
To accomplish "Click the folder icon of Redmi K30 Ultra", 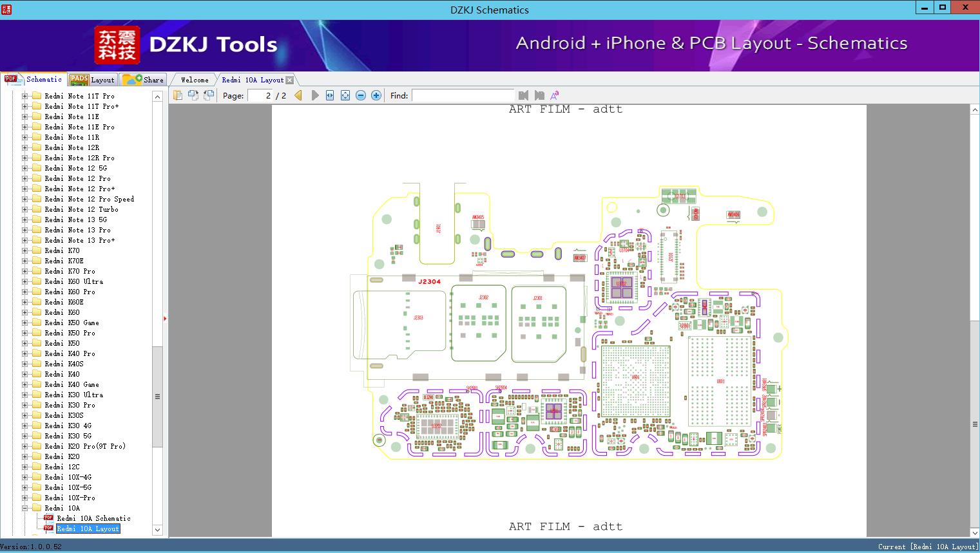I will [37, 395].
